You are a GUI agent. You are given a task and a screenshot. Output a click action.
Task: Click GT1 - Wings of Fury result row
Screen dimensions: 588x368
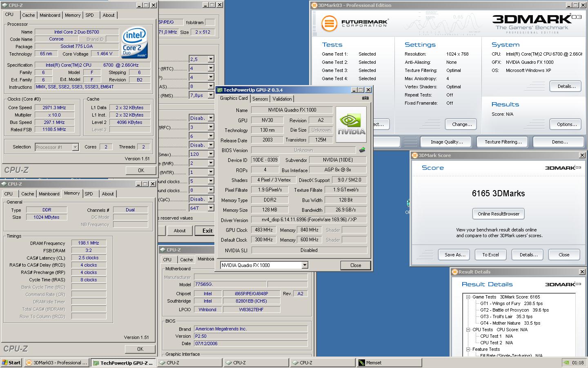pyautogui.click(x=511, y=303)
